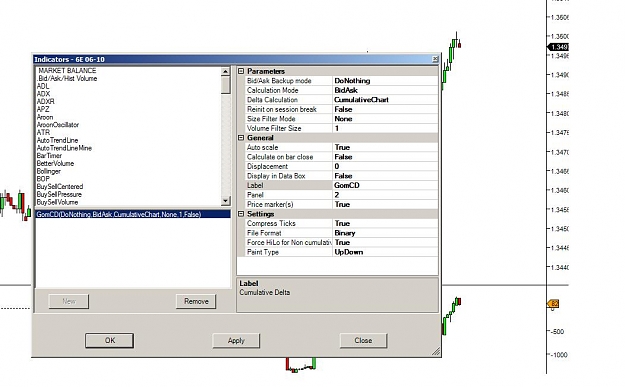The height and width of the screenshot is (387, 625).
Task: Collapse the Parameters section
Action: (241, 71)
